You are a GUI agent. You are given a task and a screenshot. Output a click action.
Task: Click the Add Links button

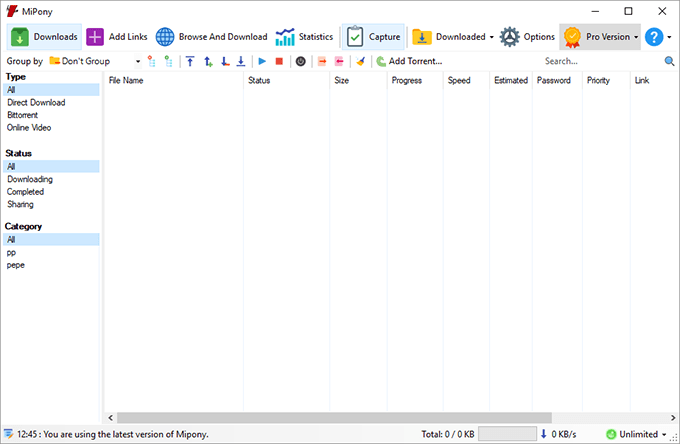[x=117, y=37]
